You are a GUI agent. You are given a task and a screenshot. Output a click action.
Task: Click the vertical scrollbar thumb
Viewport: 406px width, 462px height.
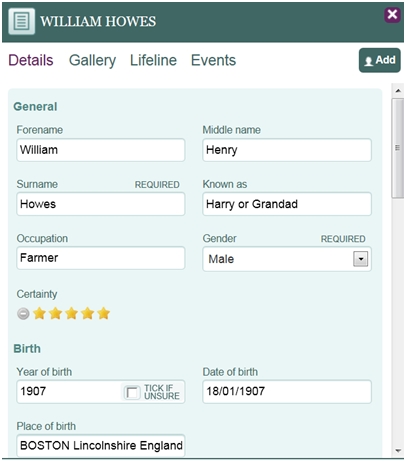coord(398,148)
